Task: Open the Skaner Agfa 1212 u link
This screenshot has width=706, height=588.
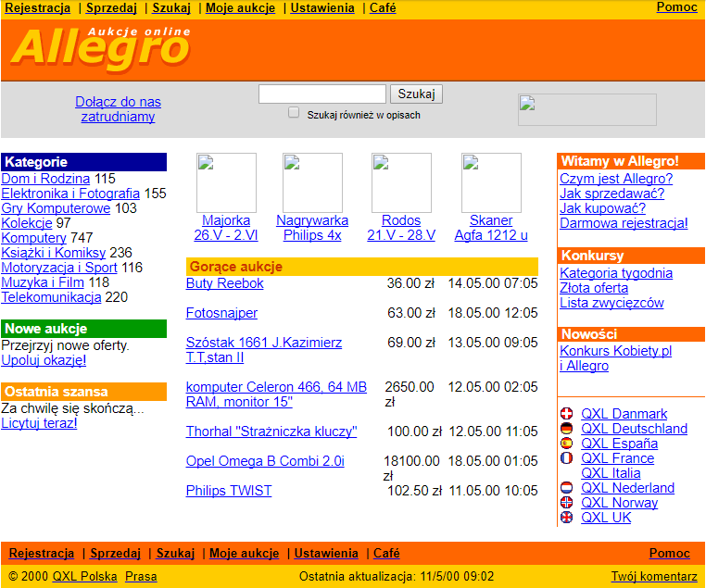Action: point(491,228)
